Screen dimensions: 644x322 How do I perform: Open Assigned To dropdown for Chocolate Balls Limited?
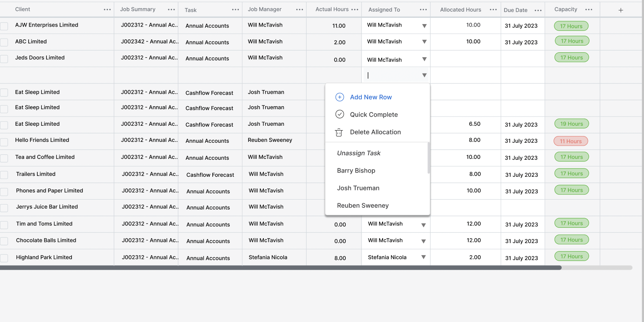click(423, 241)
